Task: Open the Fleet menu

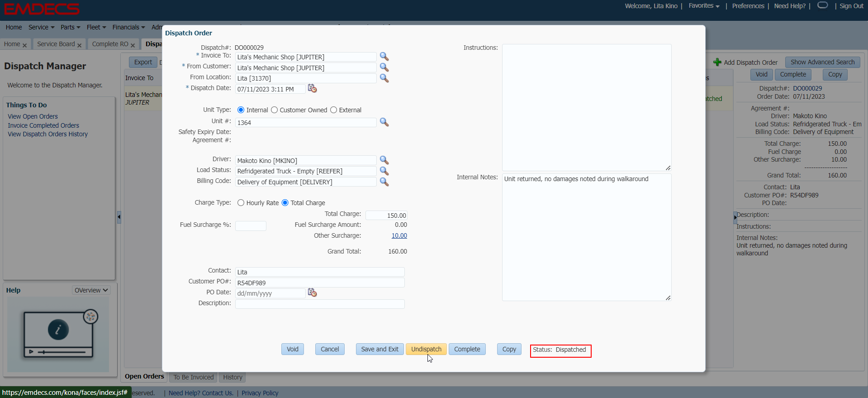Action: (x=96, y=27)
